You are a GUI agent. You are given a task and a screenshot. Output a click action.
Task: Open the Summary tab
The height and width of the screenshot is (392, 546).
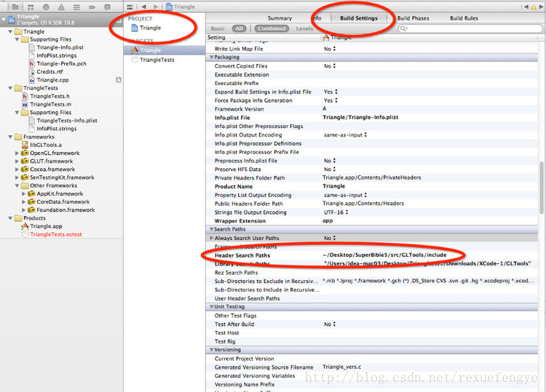click(280, 18)
